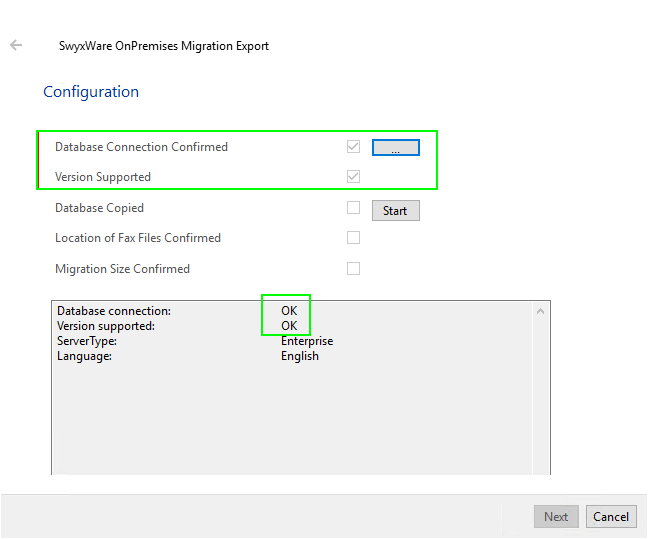The width and height of the screenshot is (648, 539).
Task: Open database connection browse (...) button
Action: (395, 148)
